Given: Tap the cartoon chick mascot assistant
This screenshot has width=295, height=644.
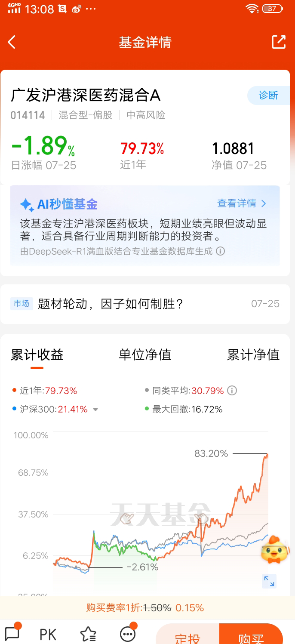Looking at the screenshot, I should point(275,550).
